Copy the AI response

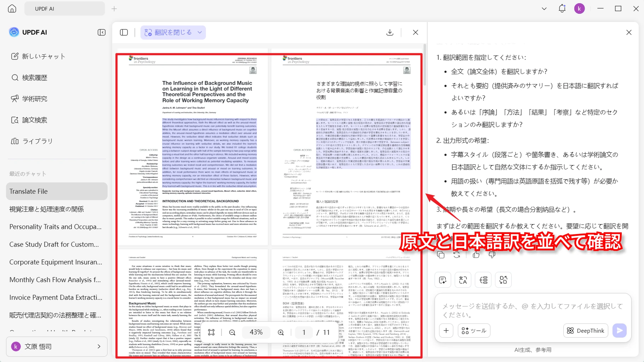[441, 255]
